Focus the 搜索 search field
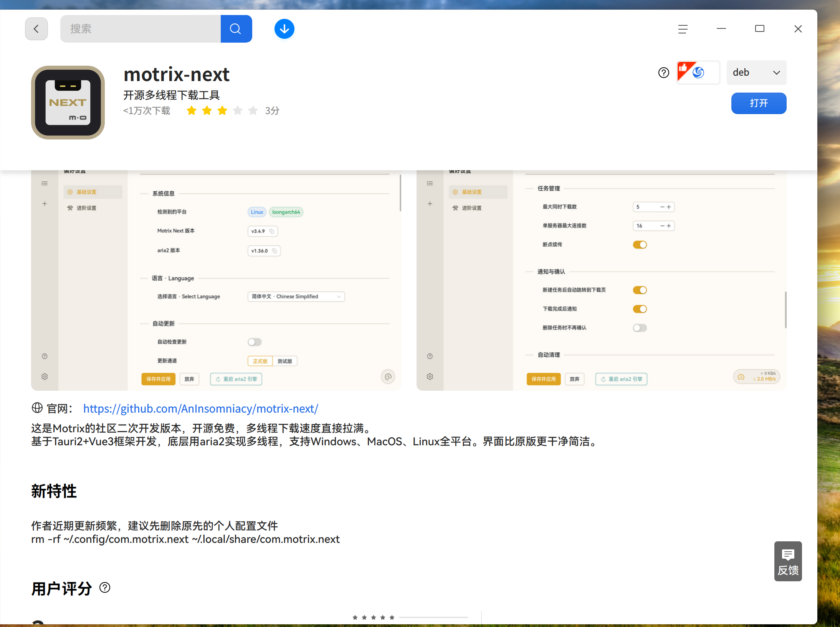This screenshot has width=840, height=627. [x=141, y=29]
